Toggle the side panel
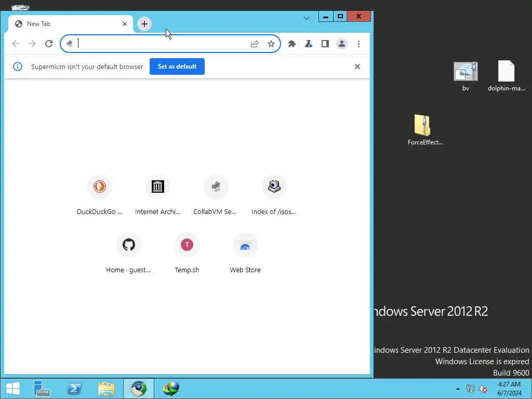Image resolution: width=532 pixels, height=399 pixels. click(x=325, y=44)
